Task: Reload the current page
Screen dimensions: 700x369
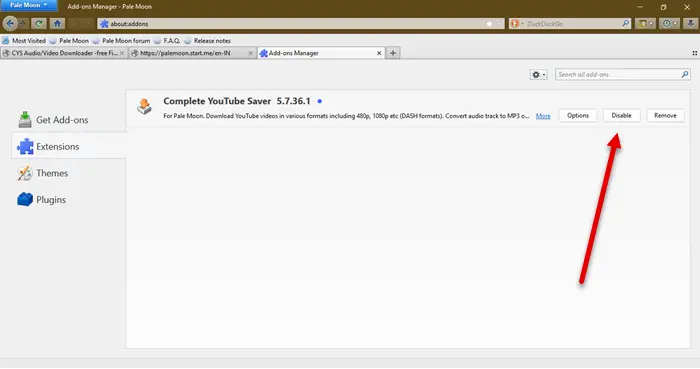Action: coord(39,24)
